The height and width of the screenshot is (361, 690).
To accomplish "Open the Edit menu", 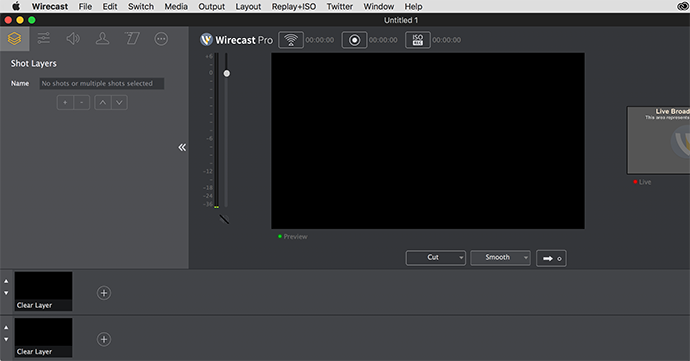I will [x=110, y=7].
